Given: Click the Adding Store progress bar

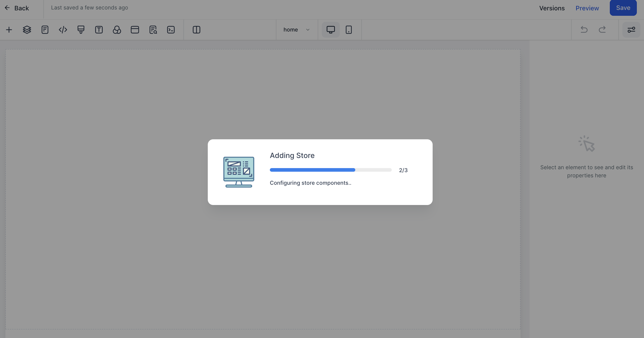Looking at the screenshot, I should pos(331,170).
